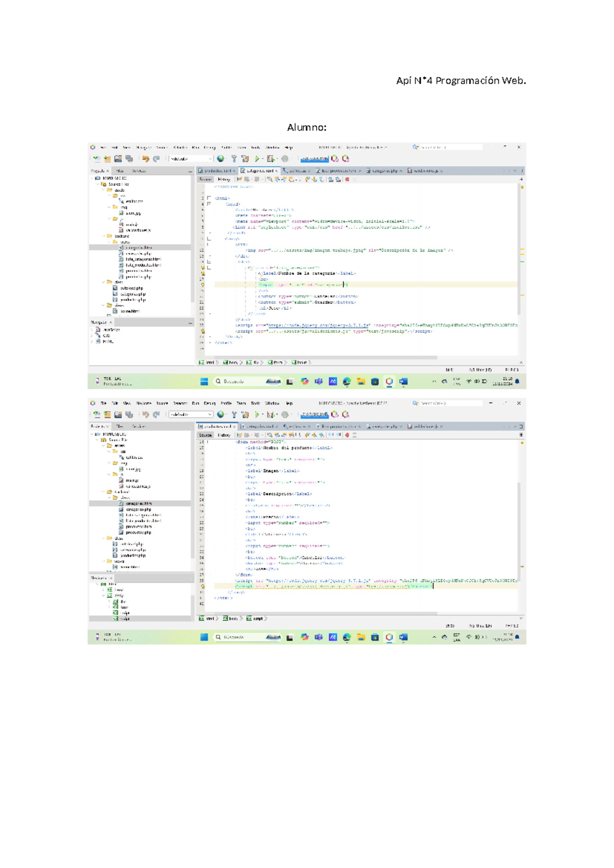Click green Run Project icon in second screenshot

[257, 415]
